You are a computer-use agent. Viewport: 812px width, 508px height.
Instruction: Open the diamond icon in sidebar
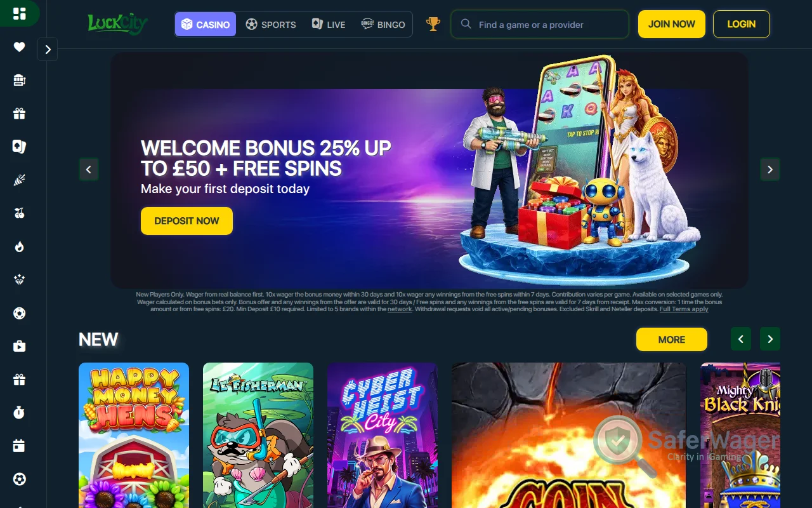[x=19, y=279]
